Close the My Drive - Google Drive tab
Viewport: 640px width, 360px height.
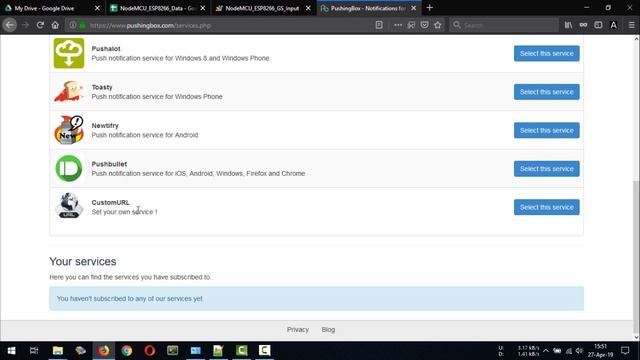[x=97, y=8]
